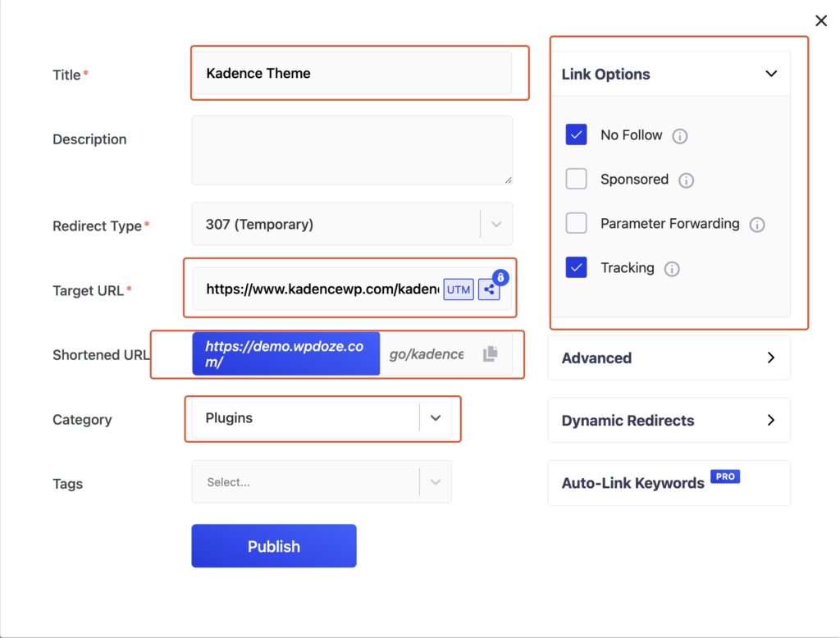This screenshot has height=638, width=840.
Task: Show info for Tracking option
Action: (672, 268)
